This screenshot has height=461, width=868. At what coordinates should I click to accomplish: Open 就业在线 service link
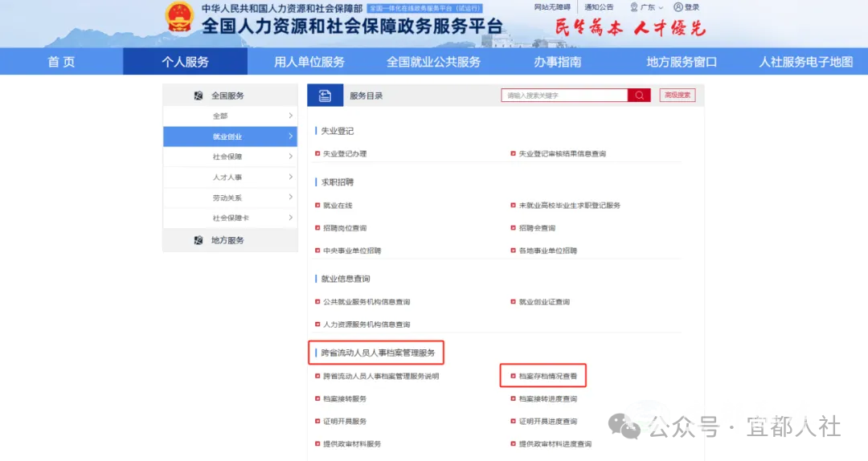(x=338, y=206)
